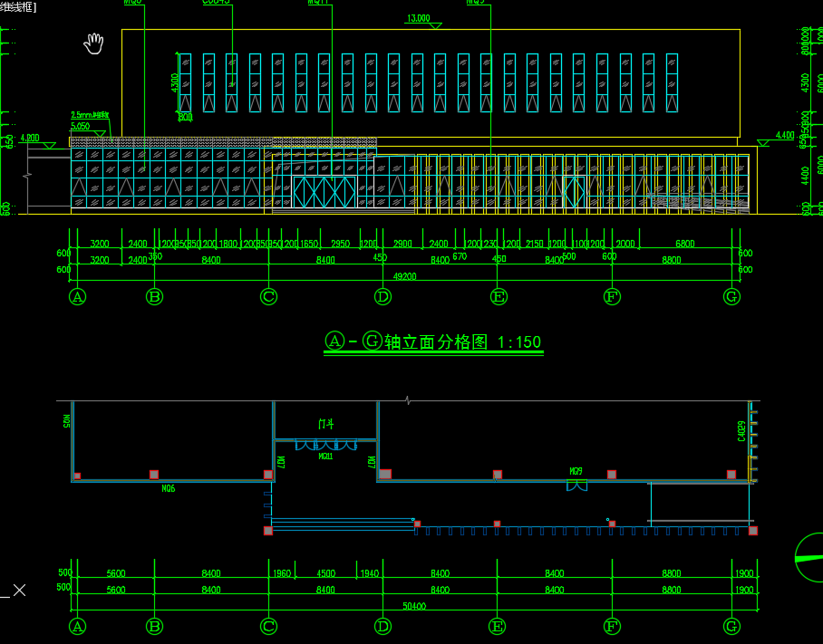Click the viewport visual style label 维线框

[18, 8]
